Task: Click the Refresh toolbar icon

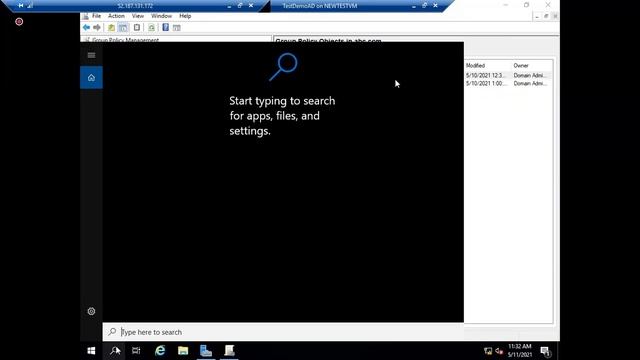Action: tap(151, 27)
